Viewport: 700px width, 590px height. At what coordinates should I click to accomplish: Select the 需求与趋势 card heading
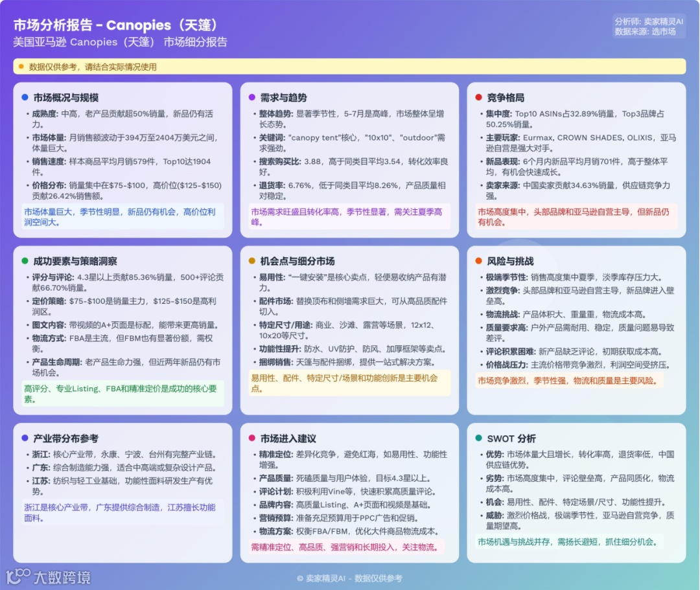283,98
